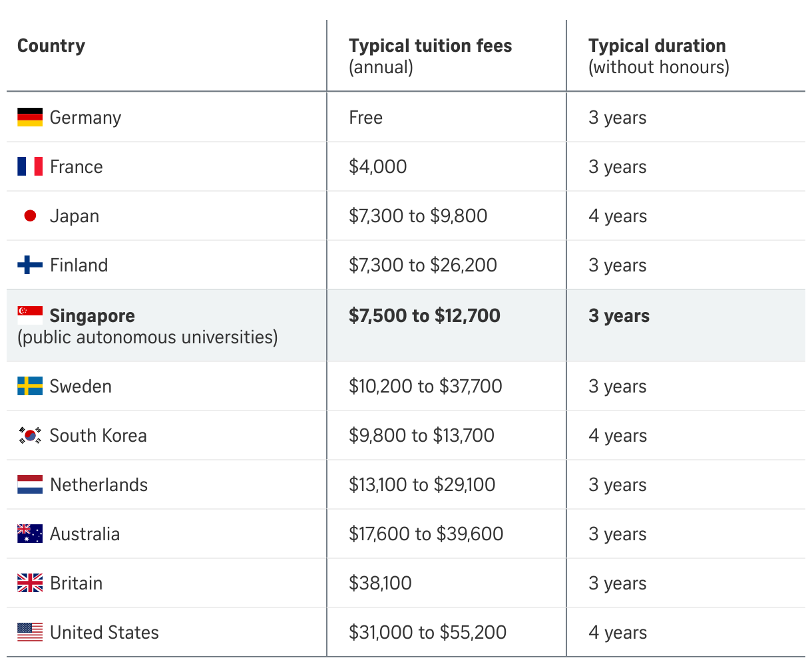Screen dimensions: 812x664
Task: Click the Typical tuition fees header
Action: tap(431, 46)
